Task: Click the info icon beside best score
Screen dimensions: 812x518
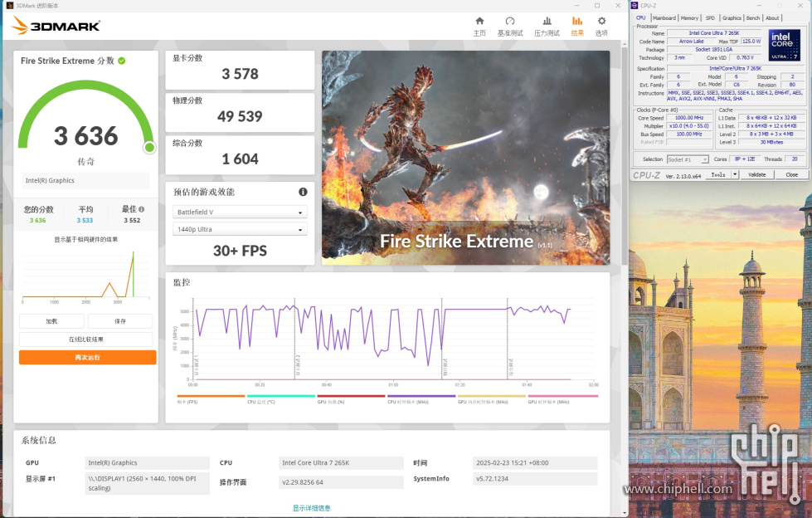Action: pos(141,209)
